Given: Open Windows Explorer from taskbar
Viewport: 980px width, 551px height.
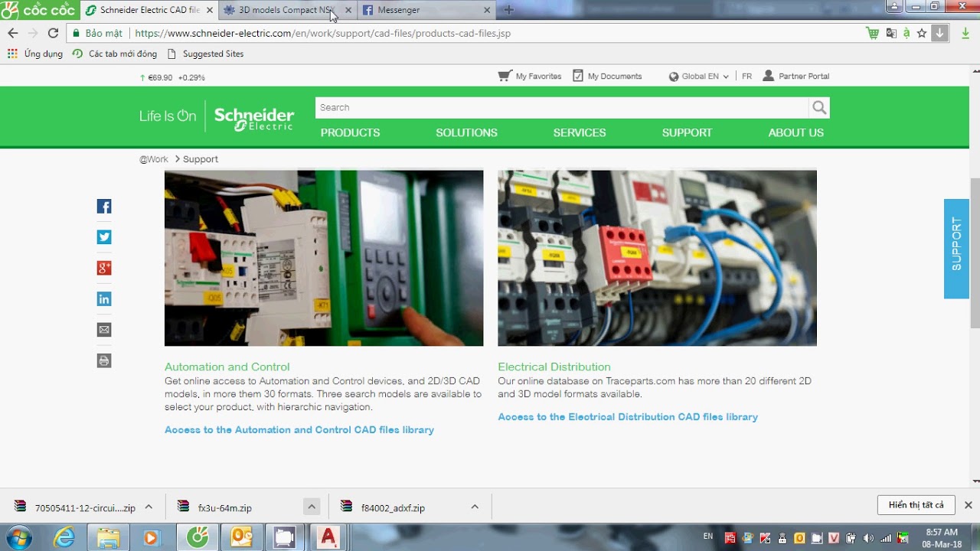Looking at the screenshot, I should [108, 537].
